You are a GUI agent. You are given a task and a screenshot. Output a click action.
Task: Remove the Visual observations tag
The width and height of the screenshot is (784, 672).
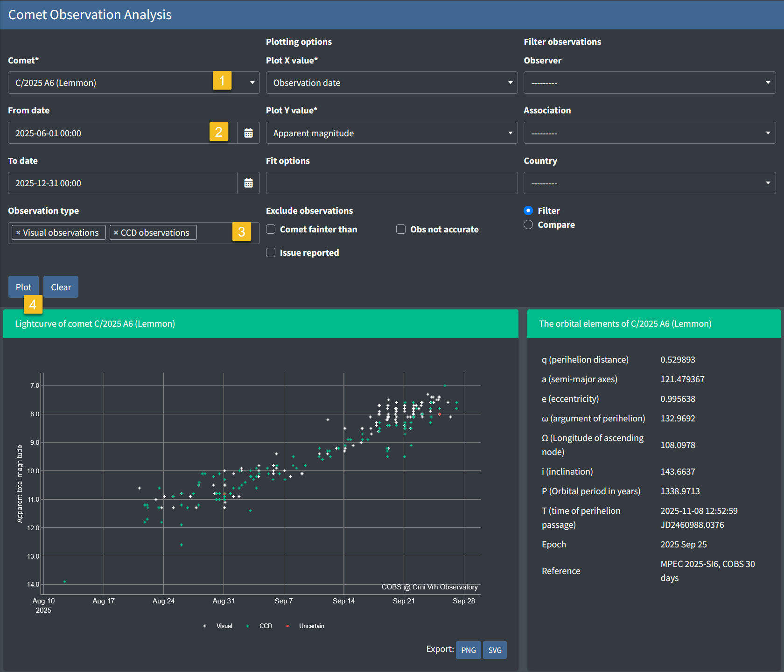18,233
